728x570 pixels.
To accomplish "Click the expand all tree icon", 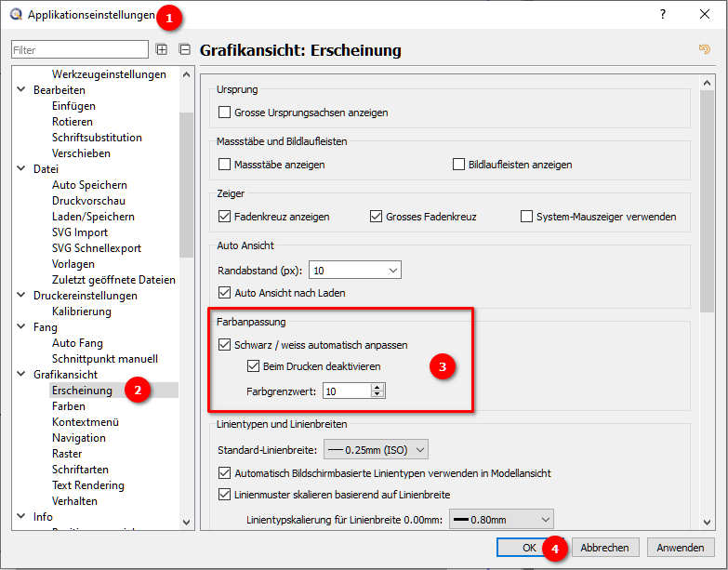I will 162,50.
